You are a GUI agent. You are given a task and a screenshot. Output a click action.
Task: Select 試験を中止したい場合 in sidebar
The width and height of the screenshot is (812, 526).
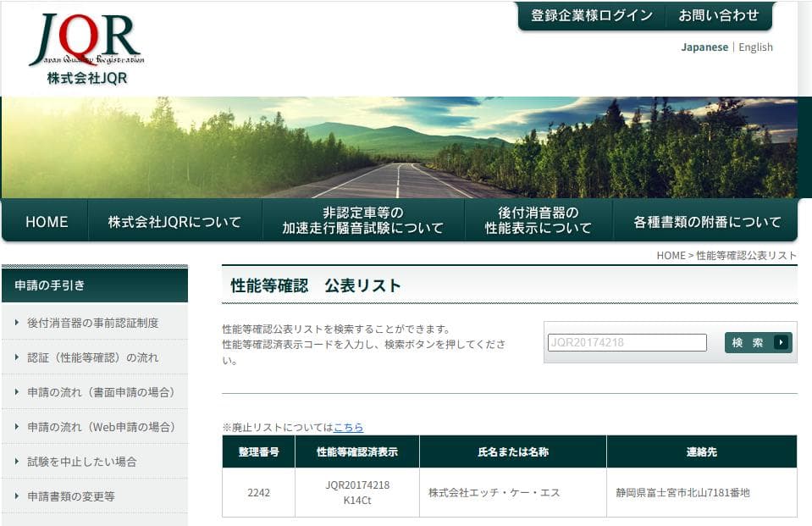coord(81,462)
